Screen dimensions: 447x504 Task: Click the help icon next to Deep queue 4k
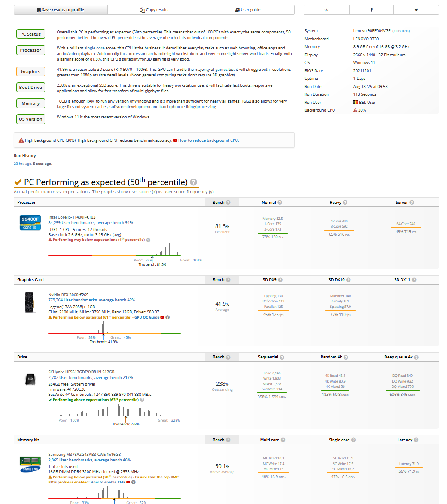coord(416,358)
